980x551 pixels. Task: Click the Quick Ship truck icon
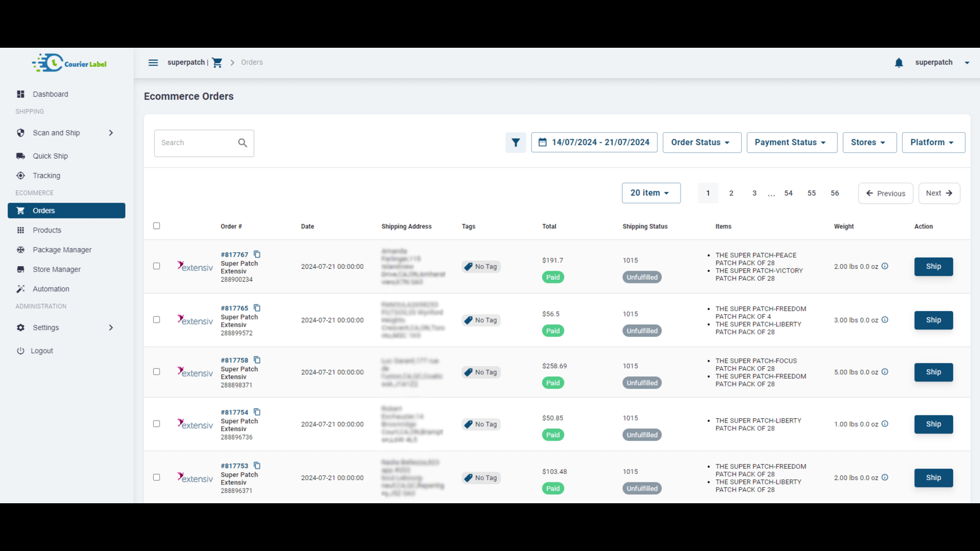[x=21, y=156]
